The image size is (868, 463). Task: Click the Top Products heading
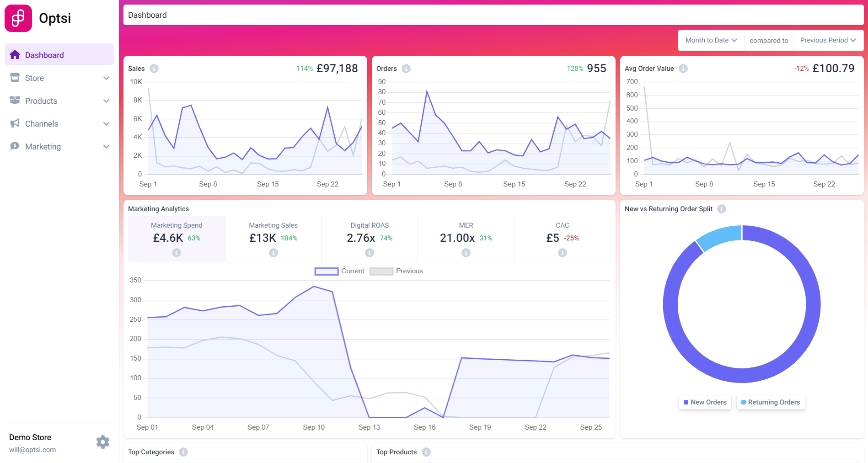(396, 452)
